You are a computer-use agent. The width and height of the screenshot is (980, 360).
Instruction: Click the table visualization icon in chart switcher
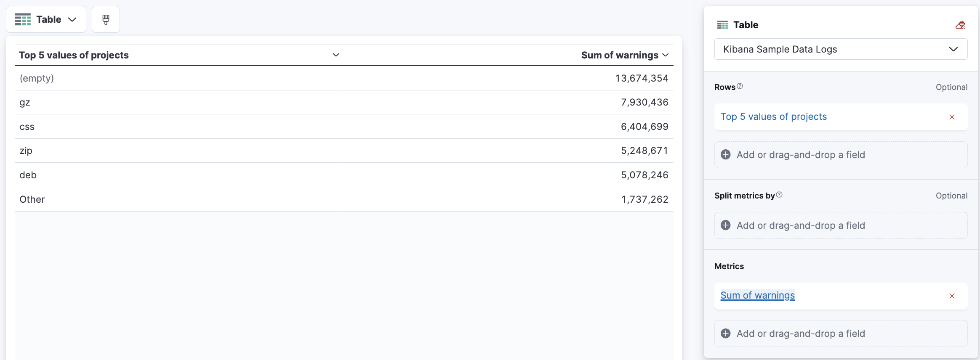23,19
